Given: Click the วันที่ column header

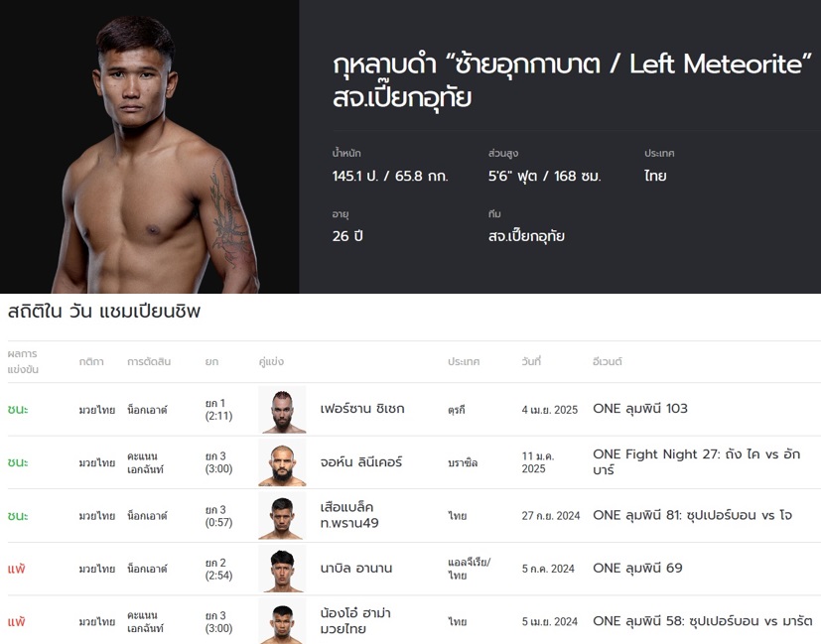Looking at the screenshot, I should tap(531, 362).
